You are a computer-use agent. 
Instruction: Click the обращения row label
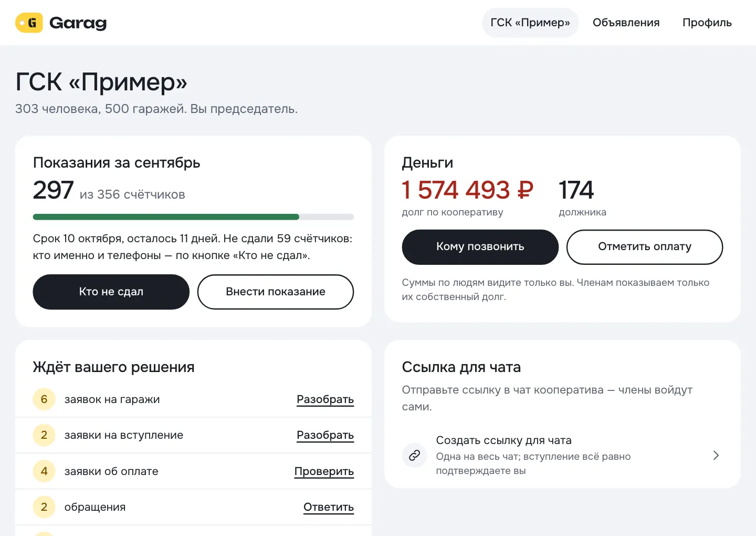pos(95,507)
